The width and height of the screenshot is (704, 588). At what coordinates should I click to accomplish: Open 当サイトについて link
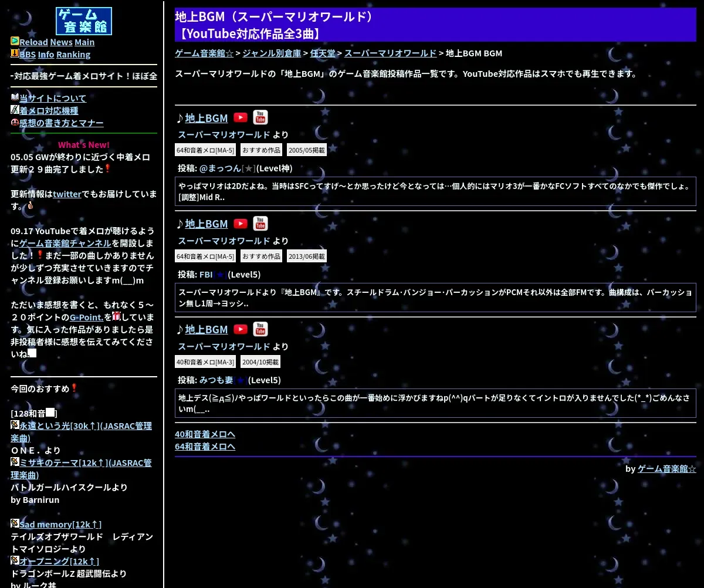(53, 99)
